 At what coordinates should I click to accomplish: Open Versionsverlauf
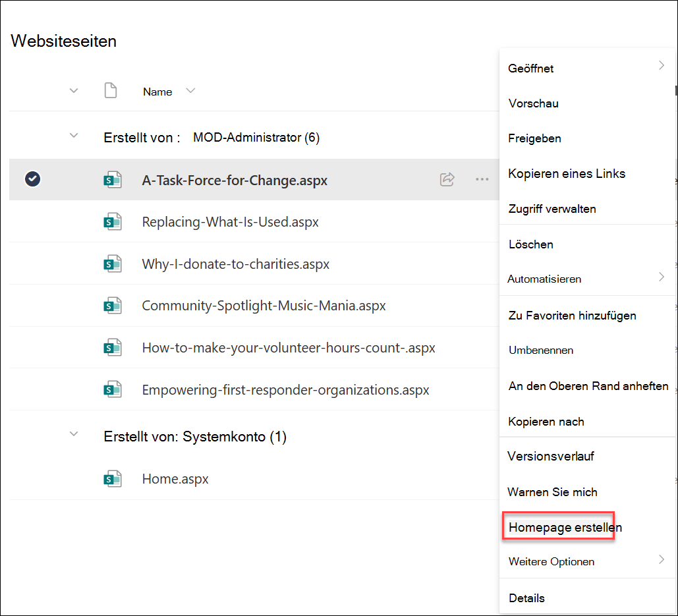550,457
